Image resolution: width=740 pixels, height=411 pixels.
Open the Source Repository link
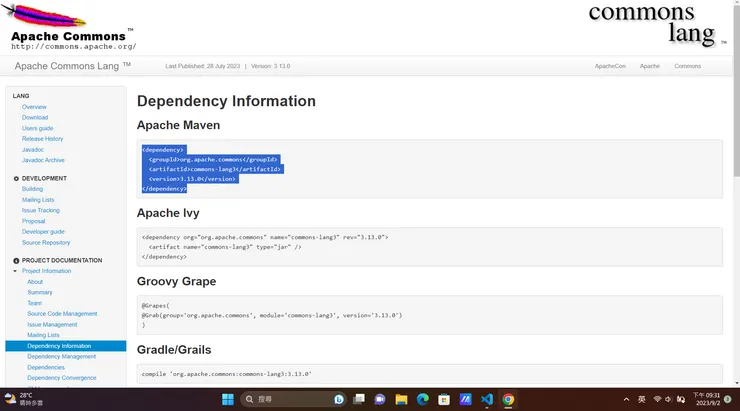coord(46,243)
